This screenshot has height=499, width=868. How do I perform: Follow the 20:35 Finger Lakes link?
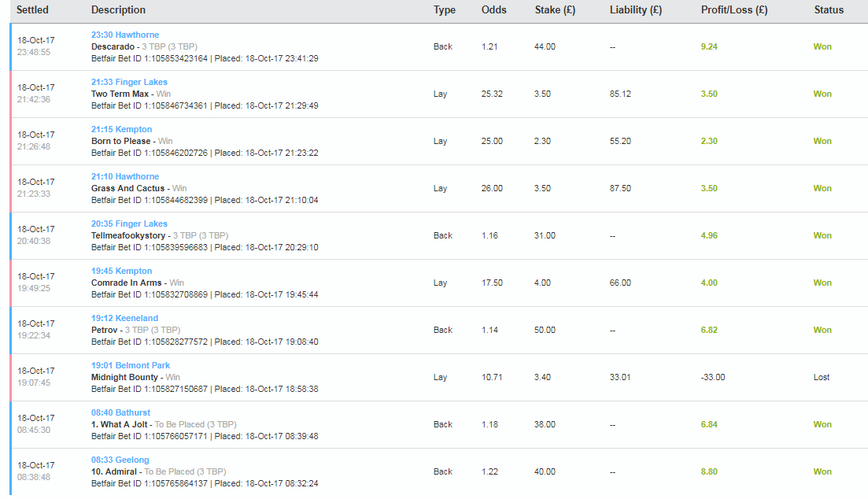pyautogui.click(x=129, y=224)
